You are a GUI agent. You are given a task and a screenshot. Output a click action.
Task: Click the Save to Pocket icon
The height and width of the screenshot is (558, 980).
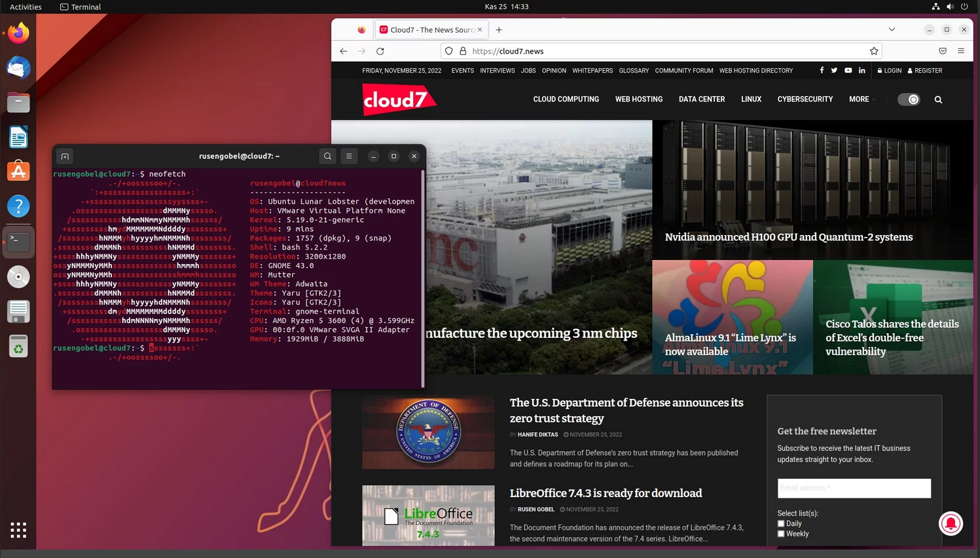(x=943, y=51)
